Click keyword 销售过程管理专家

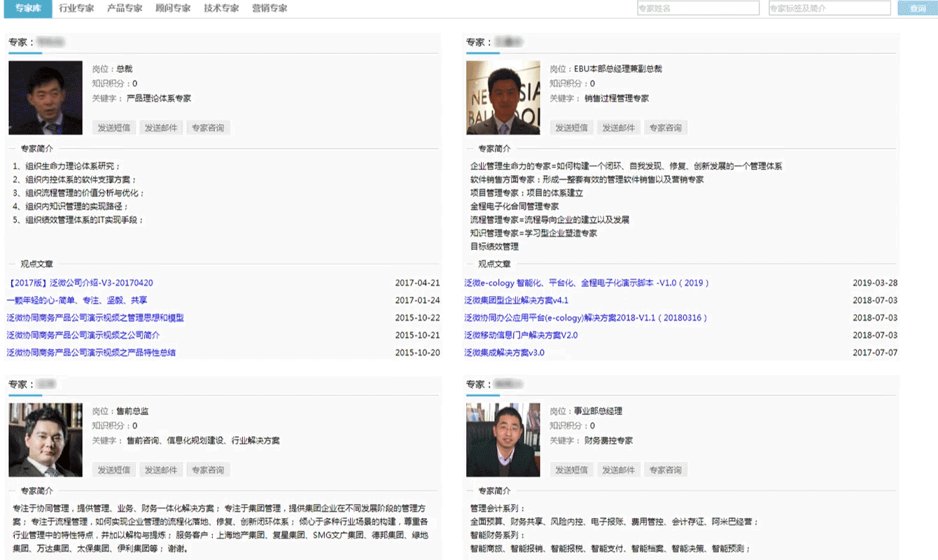617,99
